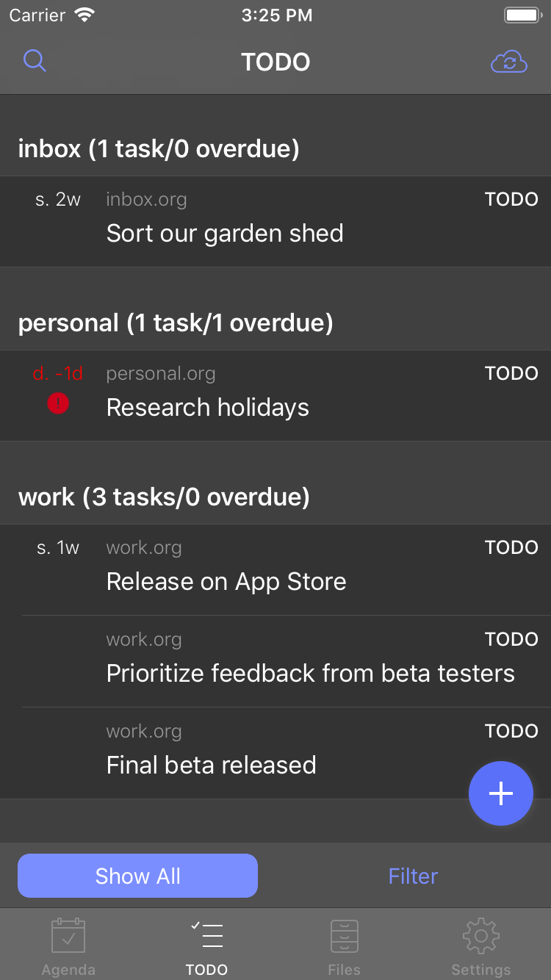Open the Settings gear tab icon
Image resolution: width=551 pixels, height=980 pixels.
pyautogui.click(x=481, y=936)
